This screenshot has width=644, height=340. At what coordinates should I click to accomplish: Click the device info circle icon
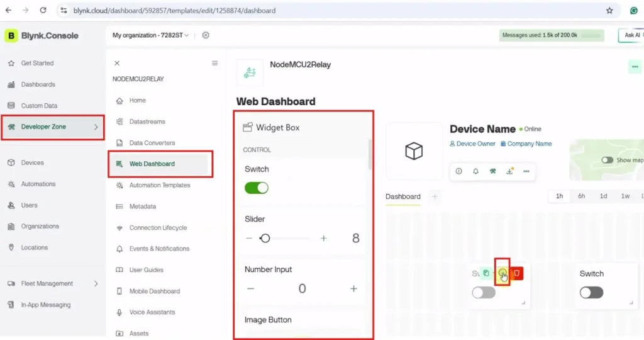458,171
